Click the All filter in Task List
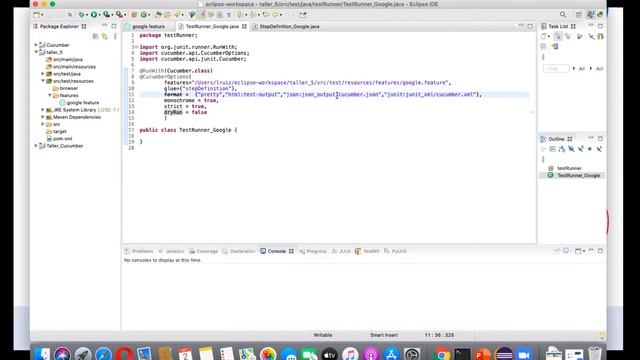 (x=582, y=69)
